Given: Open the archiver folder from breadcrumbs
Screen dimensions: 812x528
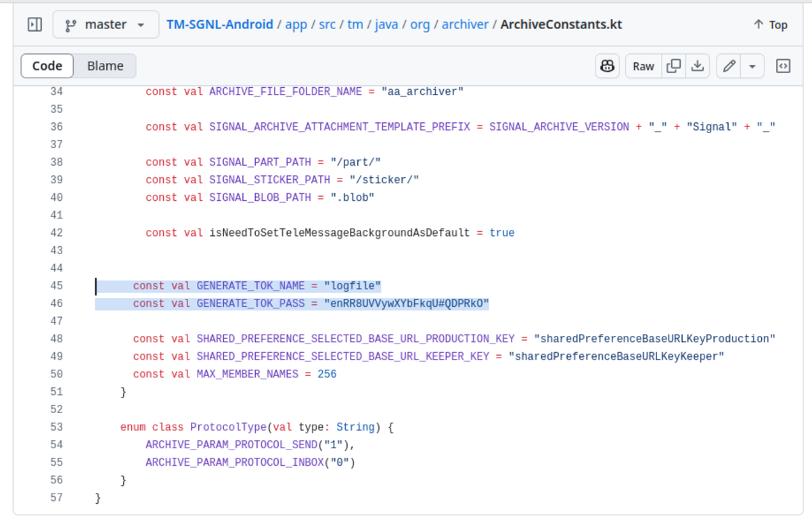Looking at the screenshot, I should pos(465,24).
